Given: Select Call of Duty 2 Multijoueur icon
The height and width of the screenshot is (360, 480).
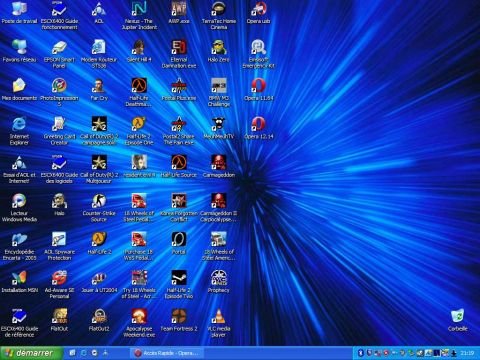Looking at the screenshot, I should pyautogui.click(x=99, y=162).
